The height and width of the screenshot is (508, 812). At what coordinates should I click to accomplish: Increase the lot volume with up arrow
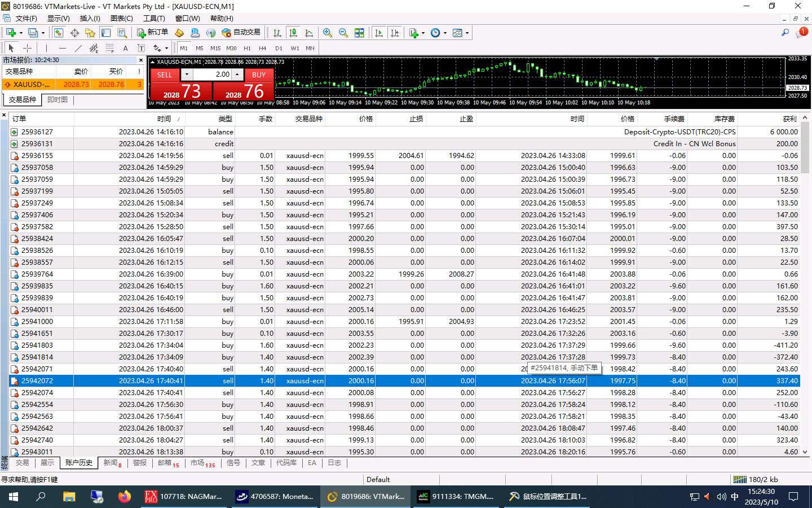click(237, 75)
